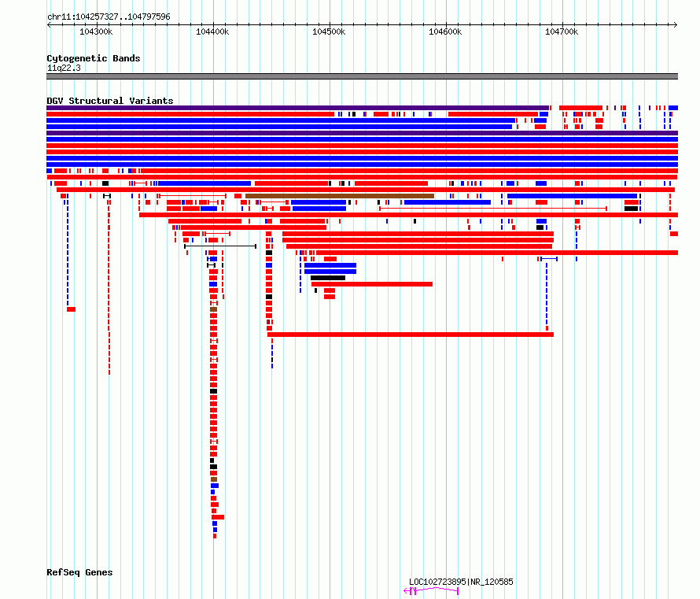Image resolution: width=700 pixels, height=599 pixels.
Task: Click the chr11:104257327..104797596 coordinate label
Action: (109, 17)
